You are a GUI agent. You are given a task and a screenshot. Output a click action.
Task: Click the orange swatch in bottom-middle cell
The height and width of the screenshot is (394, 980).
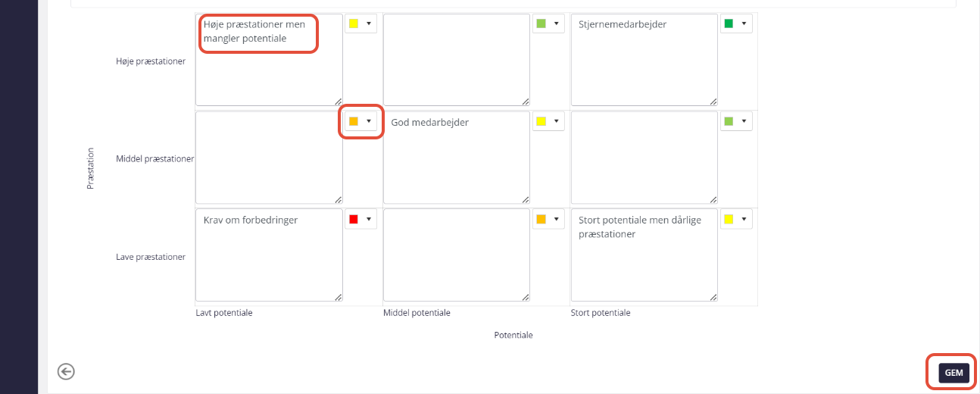[541, 219]
